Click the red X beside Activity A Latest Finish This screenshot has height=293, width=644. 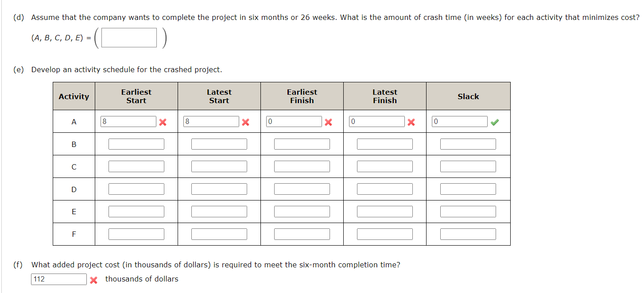tap(411, 122)
